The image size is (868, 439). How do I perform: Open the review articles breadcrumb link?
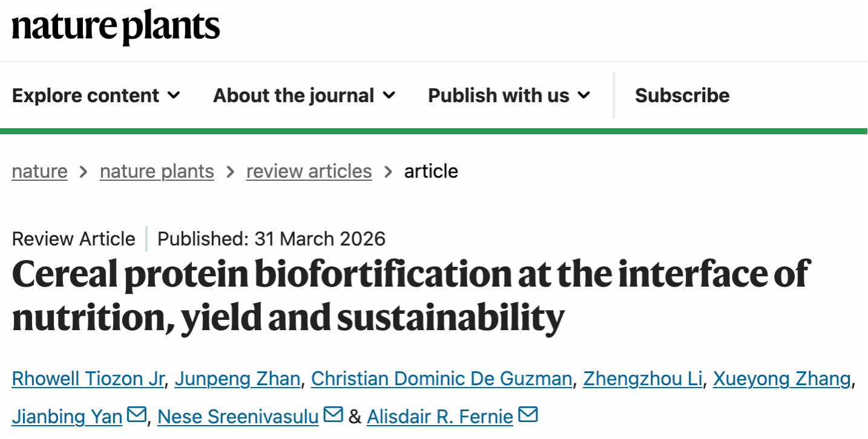309,171
